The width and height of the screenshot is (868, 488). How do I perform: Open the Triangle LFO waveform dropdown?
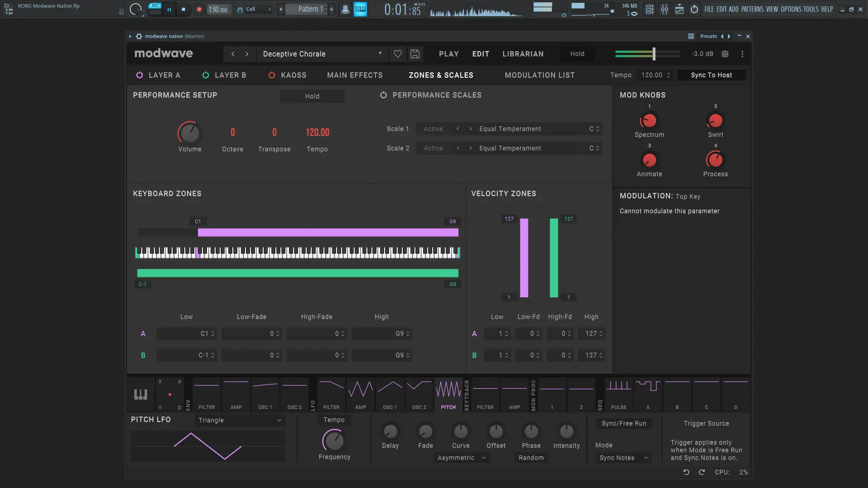click(x=240, y=420)
